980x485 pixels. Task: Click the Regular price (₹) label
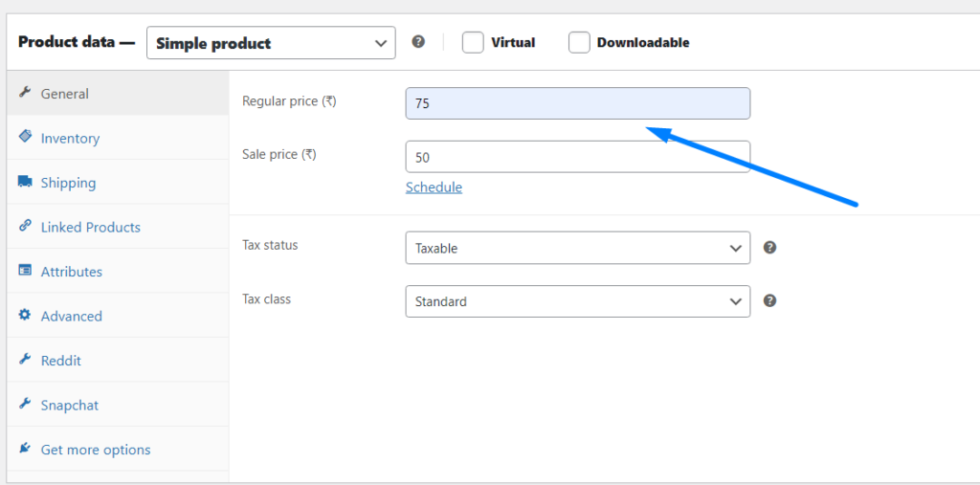[x=289, y=100]
